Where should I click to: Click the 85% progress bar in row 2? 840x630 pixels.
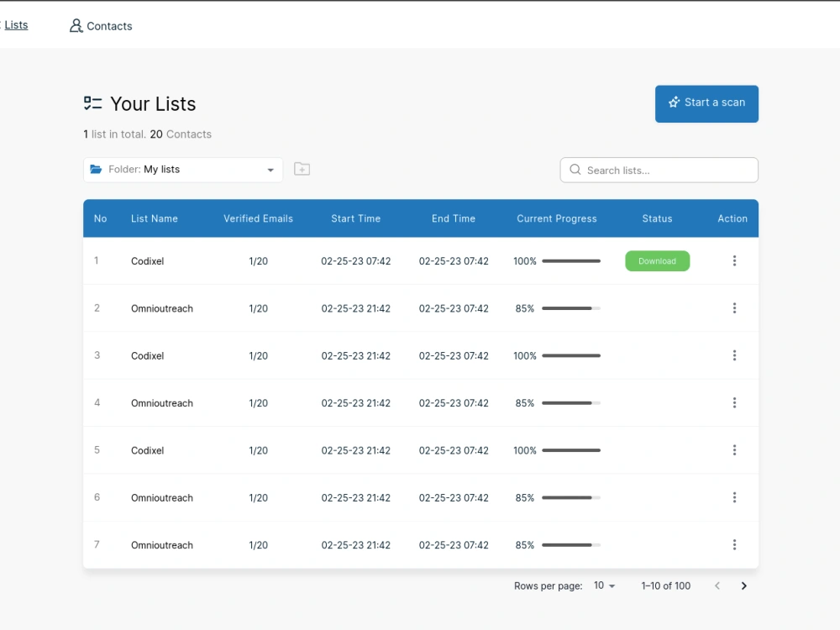pyautogui.click(x=571, y=308)
